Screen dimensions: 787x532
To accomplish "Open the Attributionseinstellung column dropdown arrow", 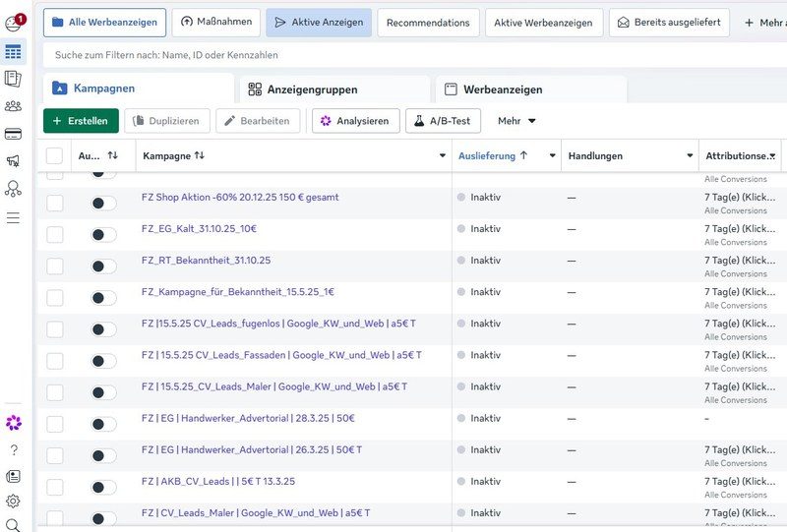I will pyautogui.click(x=773, y=156).
